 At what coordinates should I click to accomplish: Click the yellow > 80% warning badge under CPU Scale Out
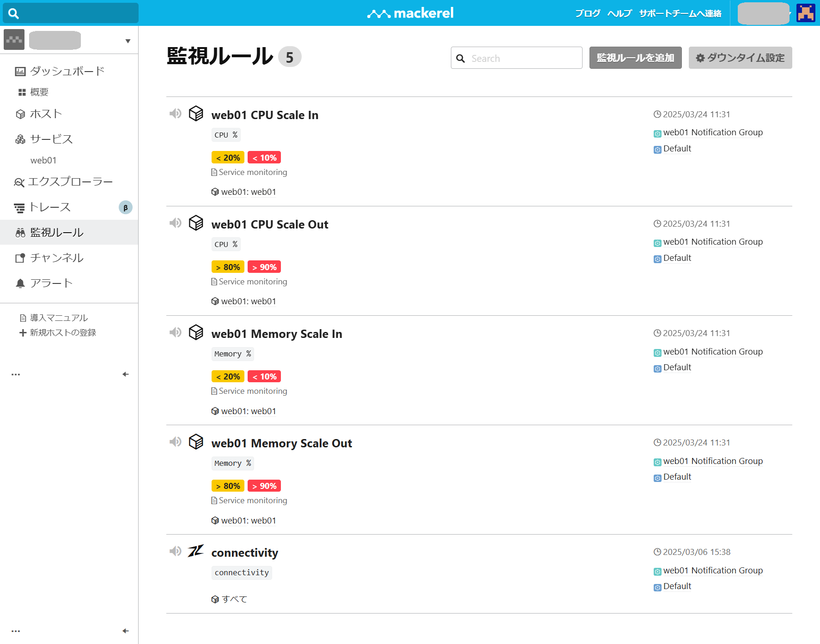pyautogui.click(x=228, y=267)
